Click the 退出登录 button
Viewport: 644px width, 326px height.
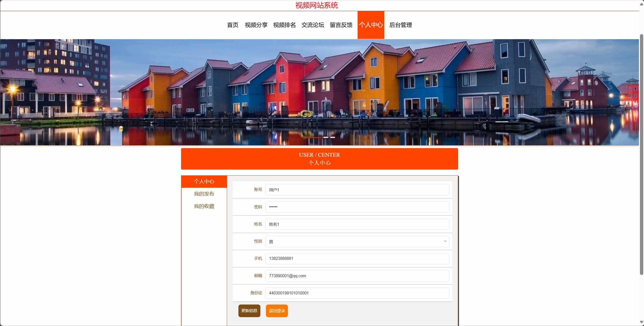pos(277,311)
